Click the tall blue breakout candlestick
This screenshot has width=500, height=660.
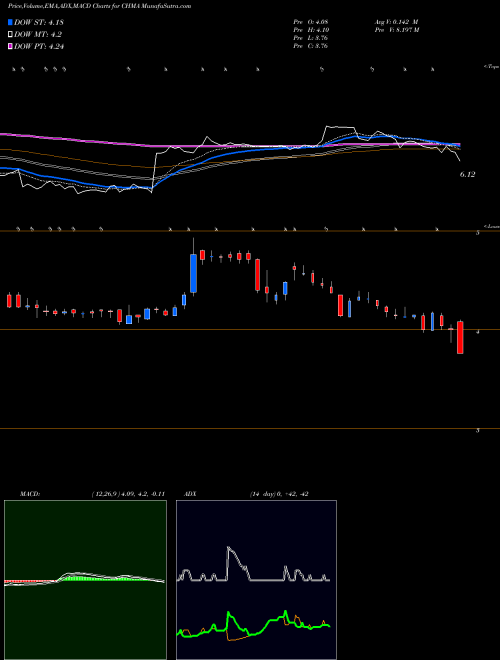click(x=194, y=273)
